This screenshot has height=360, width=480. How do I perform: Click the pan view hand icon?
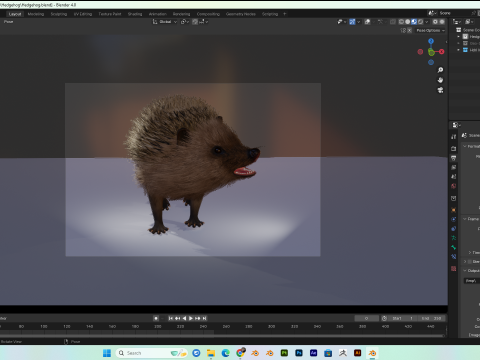[x=440, y=80]
